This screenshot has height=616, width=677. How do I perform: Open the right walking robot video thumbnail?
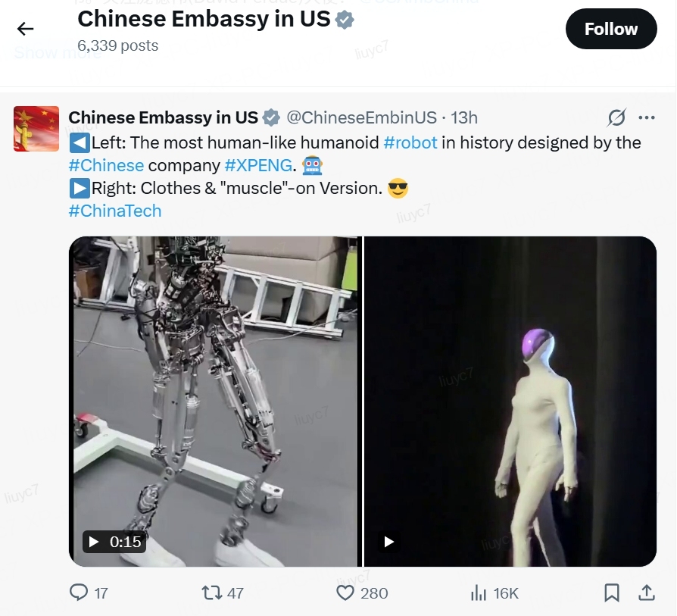click(x=510, y=402)
